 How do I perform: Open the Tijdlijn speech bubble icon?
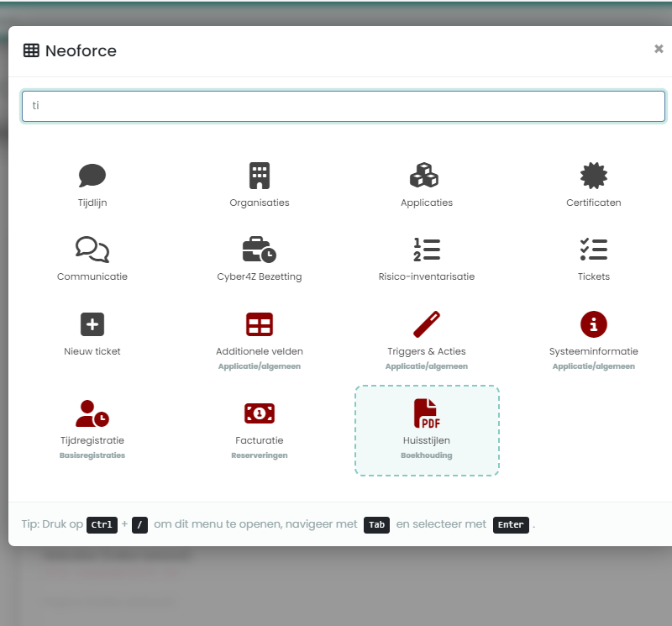click(x=92, y=176)
